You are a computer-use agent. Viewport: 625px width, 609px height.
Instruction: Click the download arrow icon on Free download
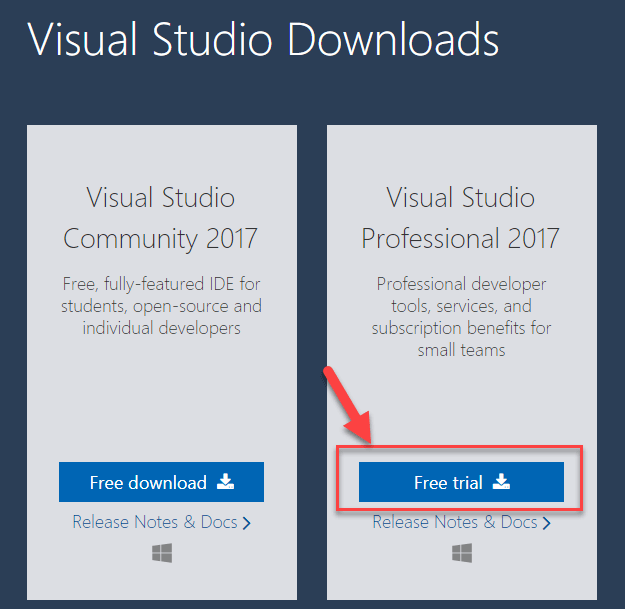click(x=226, y=482)
